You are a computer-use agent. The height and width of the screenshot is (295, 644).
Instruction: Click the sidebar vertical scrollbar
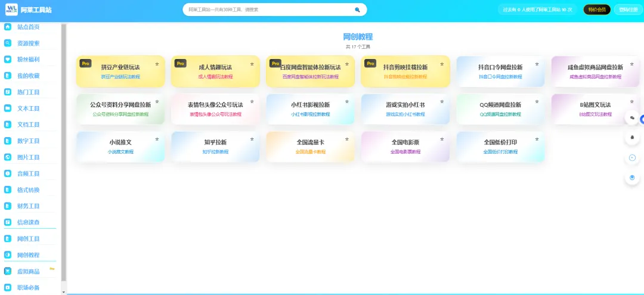pyautogui.click(x=63, y=152)
